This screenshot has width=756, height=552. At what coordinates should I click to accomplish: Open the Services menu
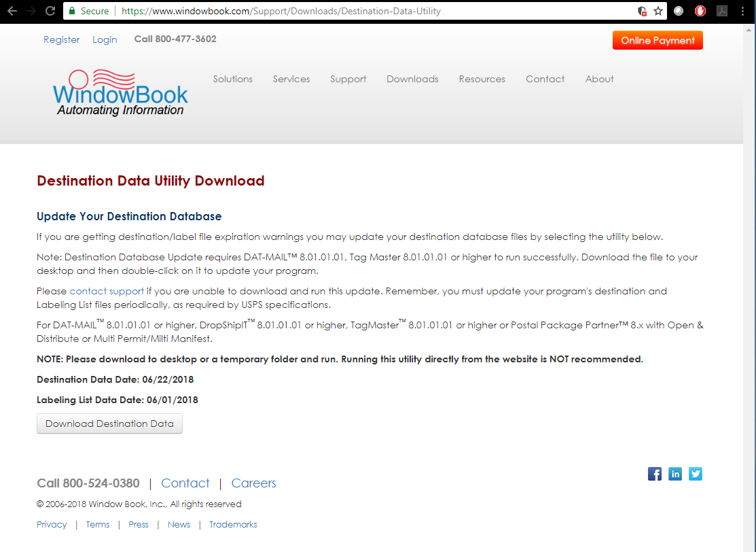coord(291,79)
